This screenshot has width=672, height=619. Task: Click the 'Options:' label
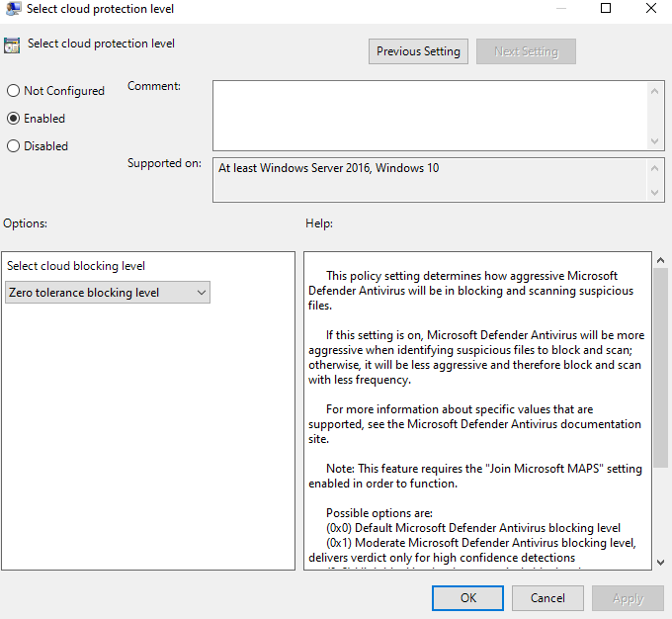pyautogui.click(x=25, y=223)
